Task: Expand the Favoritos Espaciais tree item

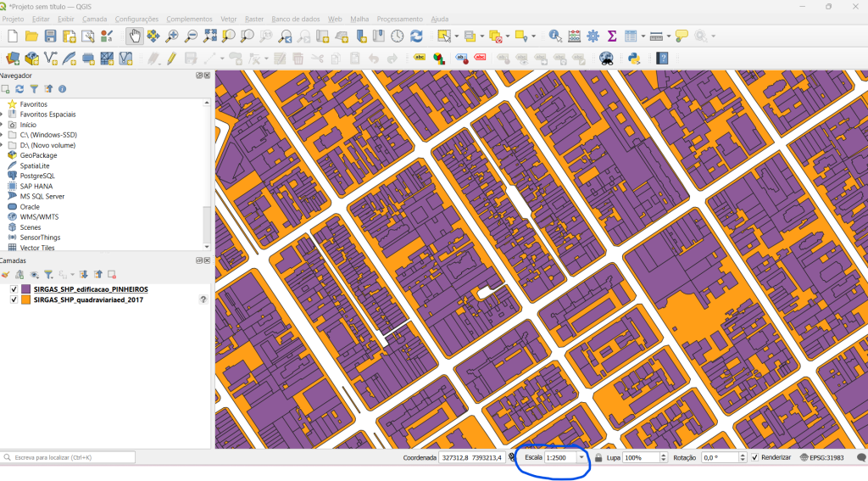Action: pos(2,115)
